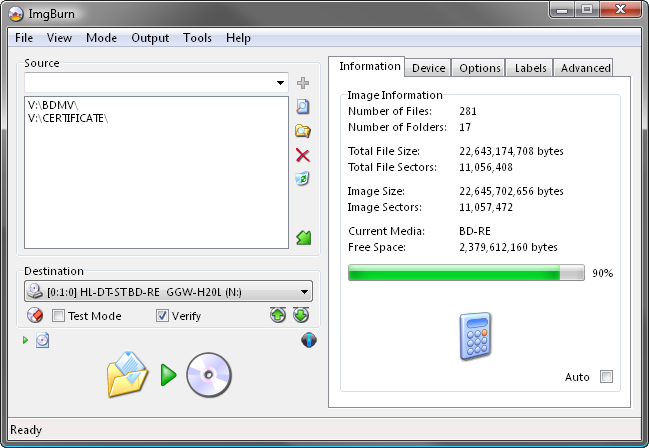Minimize the ImgBurn window
Viewport: 649px width, 448px height.
point(562,10)
